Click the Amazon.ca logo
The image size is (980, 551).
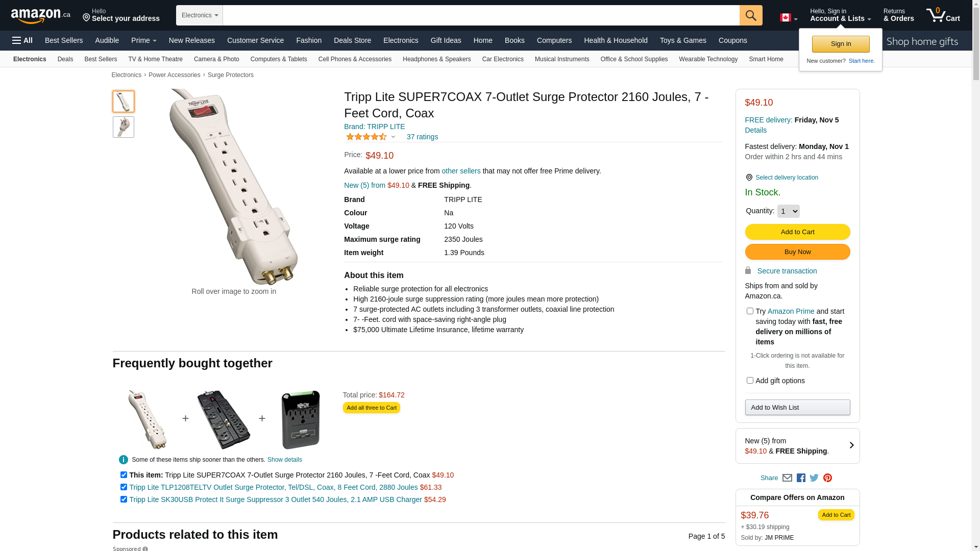point(41,16)
